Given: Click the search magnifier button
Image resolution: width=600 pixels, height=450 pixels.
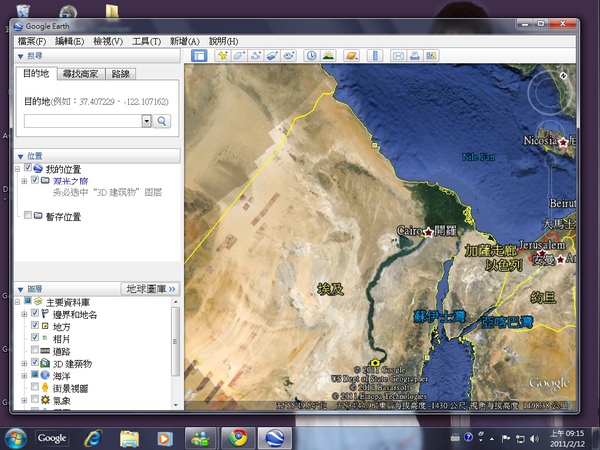Looking at the screenshot, I should (162, 121).
